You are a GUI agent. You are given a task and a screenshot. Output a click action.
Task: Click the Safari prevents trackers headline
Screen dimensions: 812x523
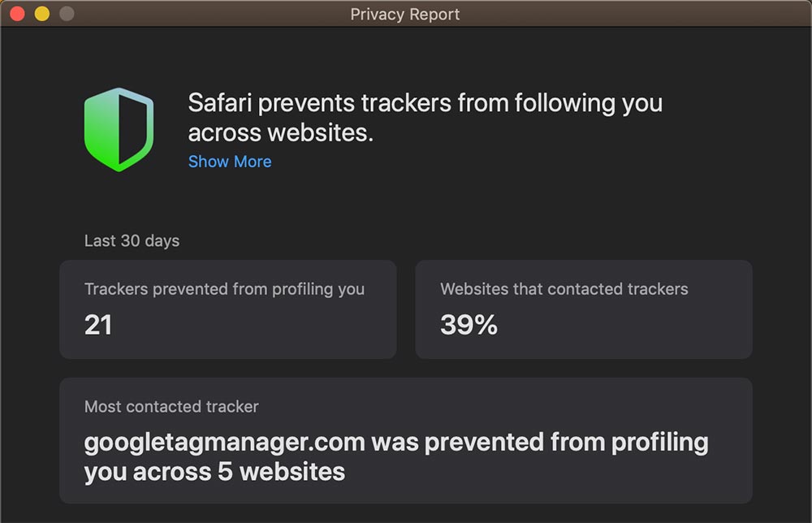tap(425, 118)
